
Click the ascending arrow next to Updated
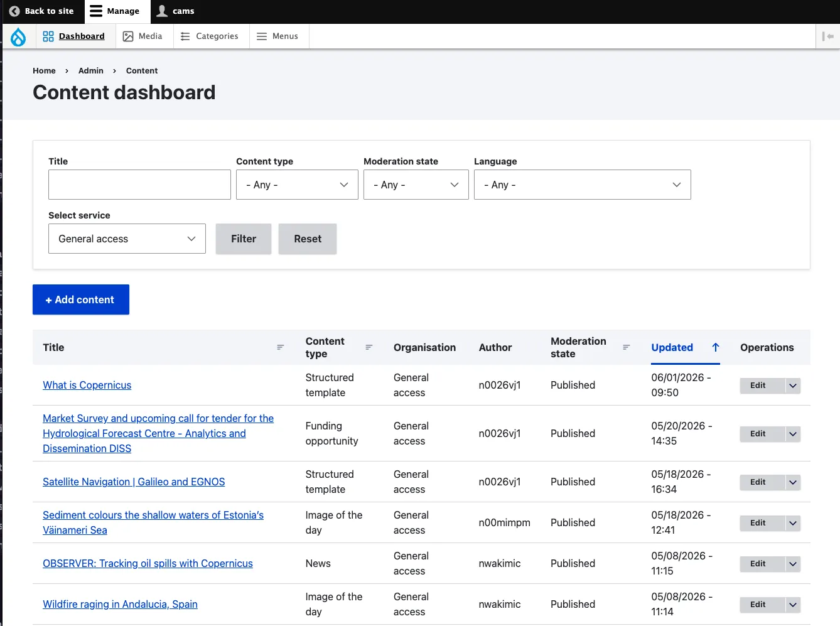point(716,347)
